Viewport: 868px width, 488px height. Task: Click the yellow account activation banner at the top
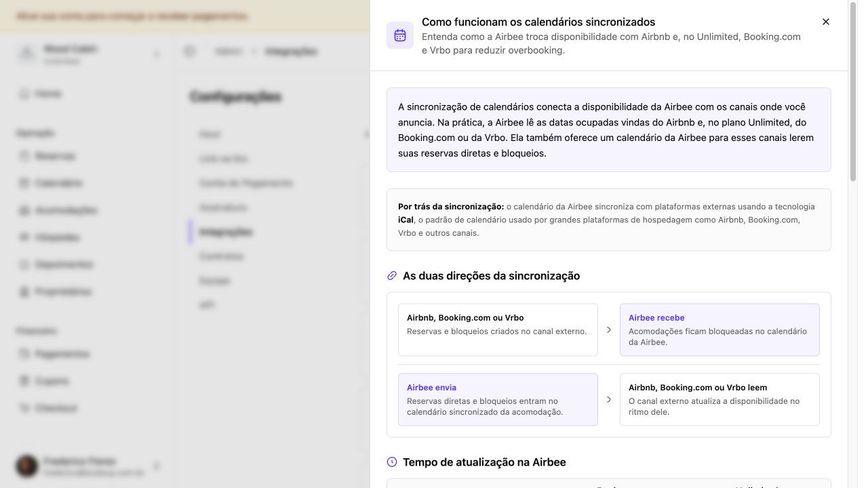pyautogui.click(x=185, y=16)
